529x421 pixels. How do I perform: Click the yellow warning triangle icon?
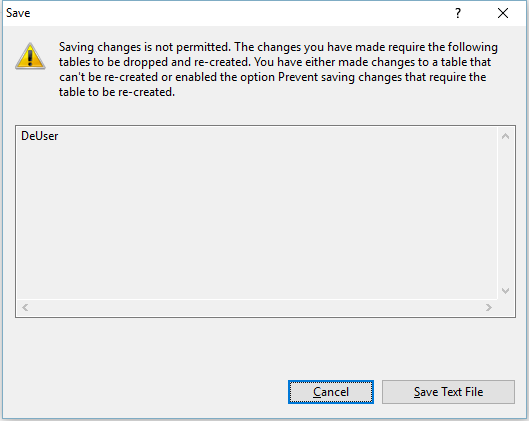[30, 56]
